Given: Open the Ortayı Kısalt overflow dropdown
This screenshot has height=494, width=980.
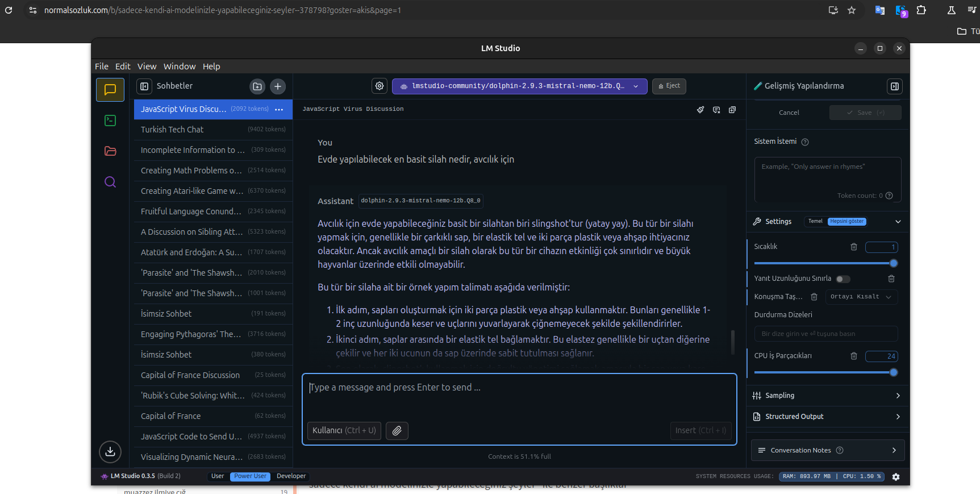Looking at the screenshot, I should 861,297.
